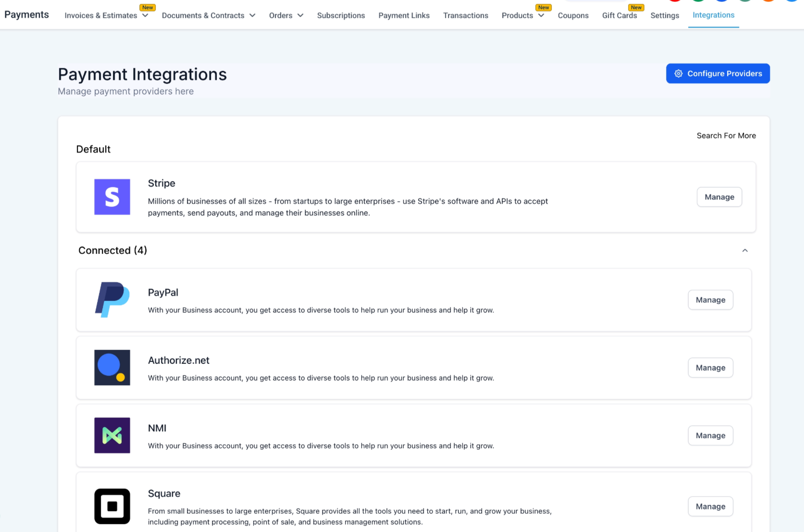804x532 pixels.
Task: Open the Coupons tab
Action: 573,15
